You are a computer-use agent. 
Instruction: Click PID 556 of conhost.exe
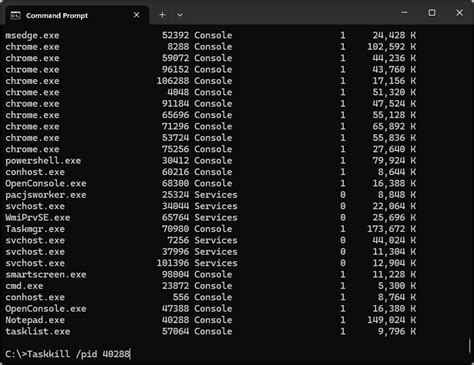(181, 297)
